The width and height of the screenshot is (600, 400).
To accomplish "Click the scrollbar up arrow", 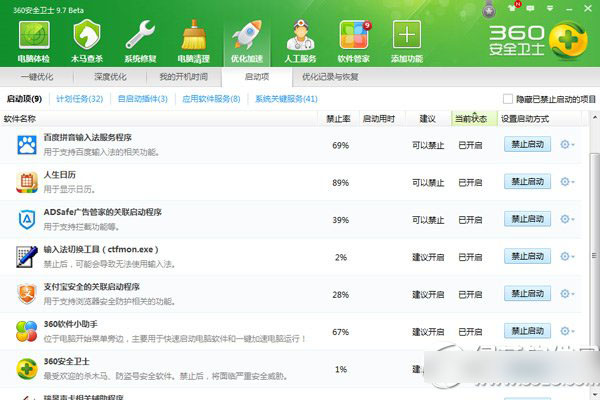I will click(595, 118).
